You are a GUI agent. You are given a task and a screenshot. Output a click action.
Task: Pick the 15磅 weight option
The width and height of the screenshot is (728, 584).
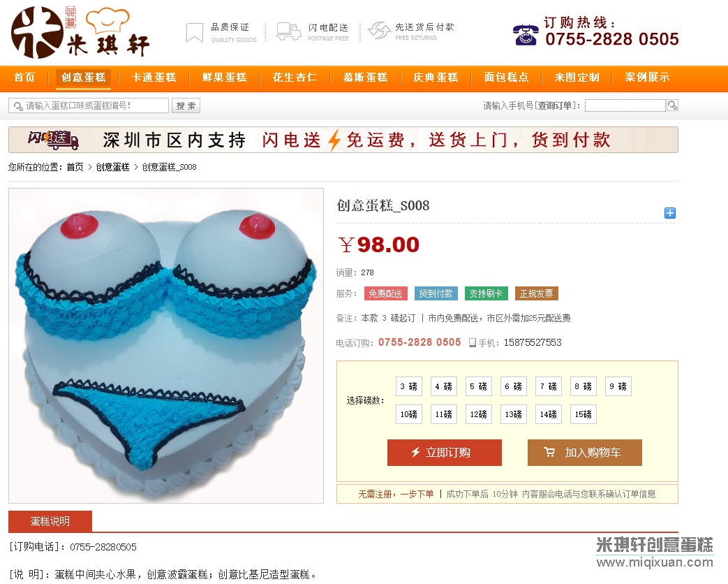583,414
